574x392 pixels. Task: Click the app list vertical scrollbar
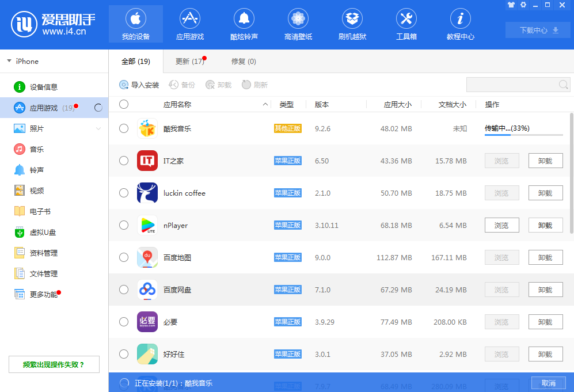click(572, 173)
